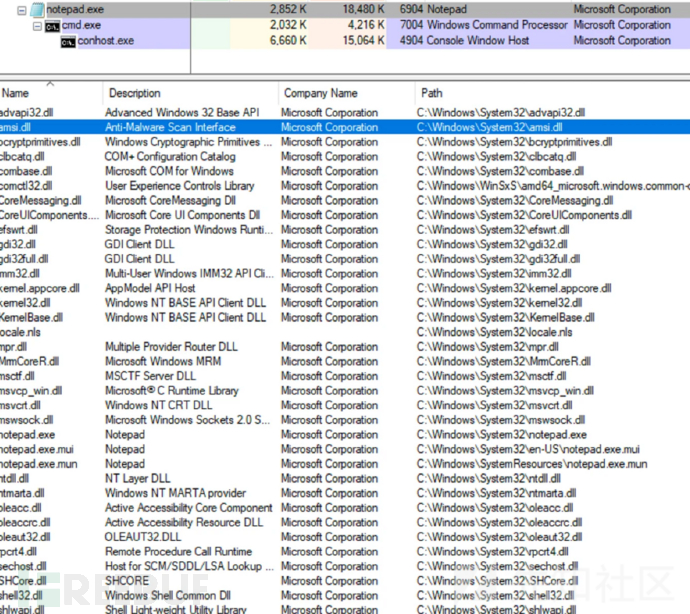690x614 pixels.
Task: Select the mpr.dll row
Action: coord(345,347)
